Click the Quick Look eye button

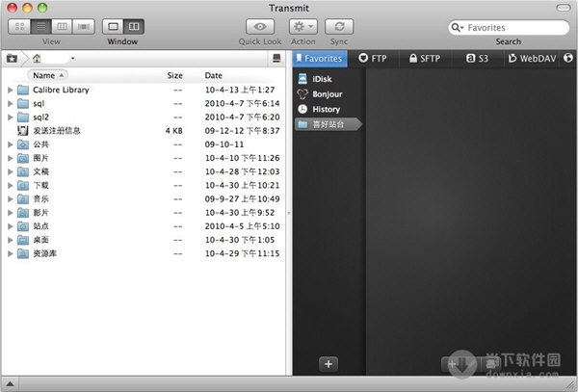(x=260, y=27)
